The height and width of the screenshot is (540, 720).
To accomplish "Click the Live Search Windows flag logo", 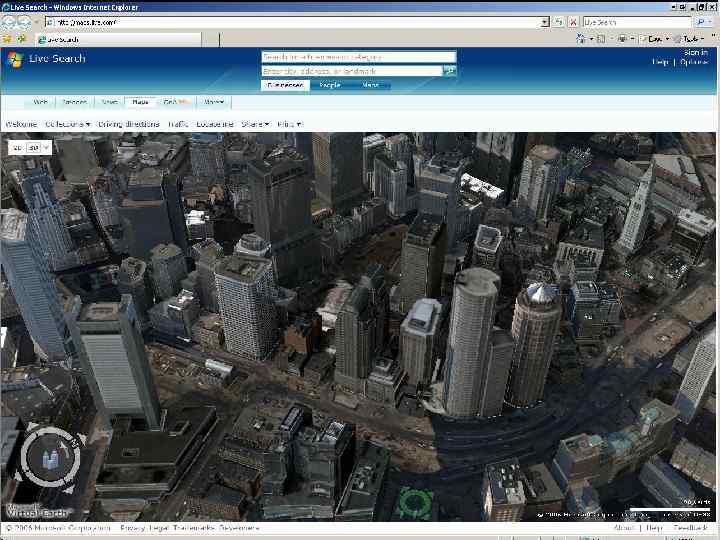I will (x=15, y=59).
